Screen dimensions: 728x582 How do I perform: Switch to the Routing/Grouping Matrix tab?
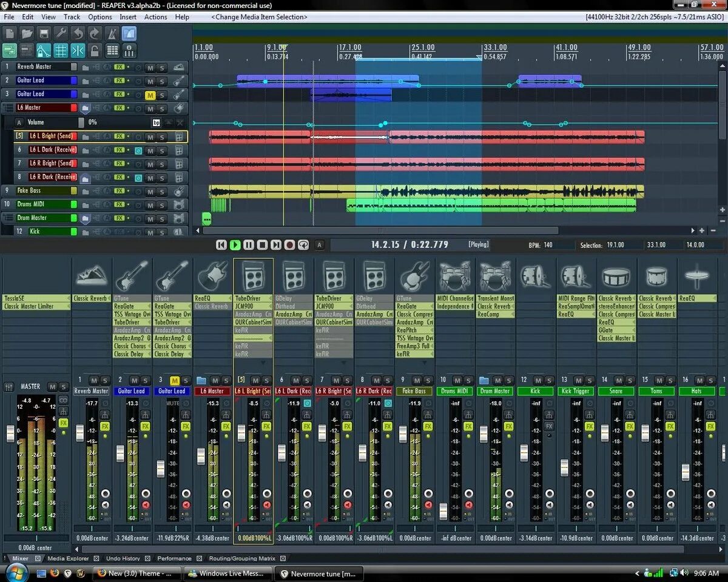(242, 558)
